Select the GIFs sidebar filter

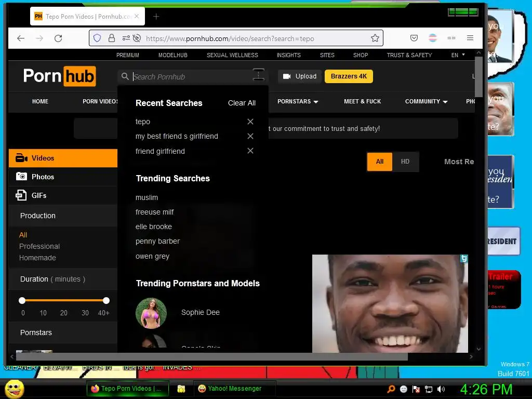click(63, 195)
